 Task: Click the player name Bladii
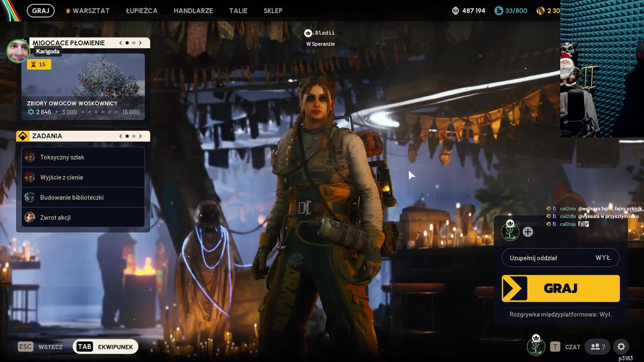(325, 33)
